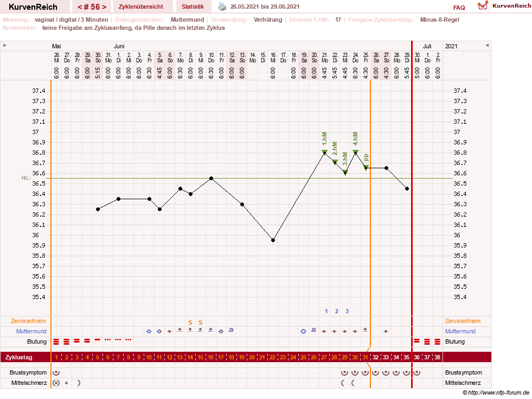Viewport: 532px width, 399px height.
Task: Click higher-measurement count number 3
Action: 347,311
